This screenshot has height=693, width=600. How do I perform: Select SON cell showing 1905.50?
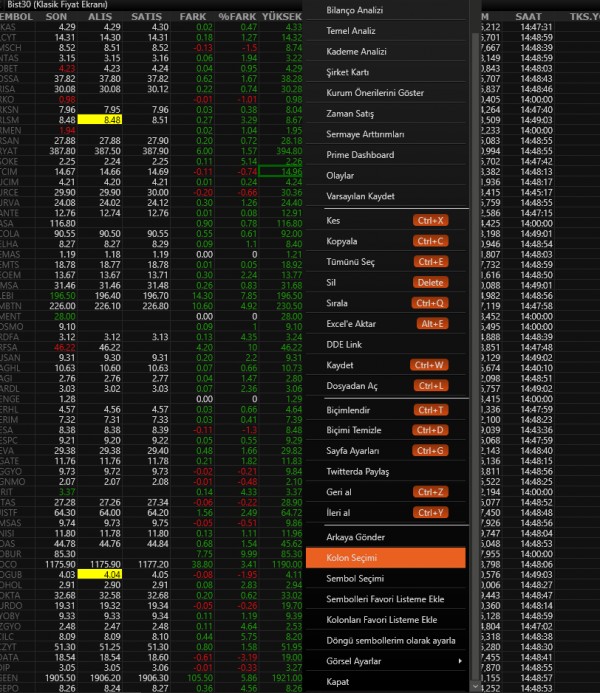click(57, 678)
